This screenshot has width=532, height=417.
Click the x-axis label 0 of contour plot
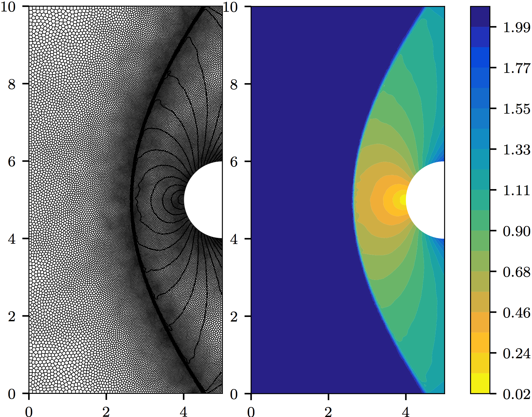(x=251, y=412)
